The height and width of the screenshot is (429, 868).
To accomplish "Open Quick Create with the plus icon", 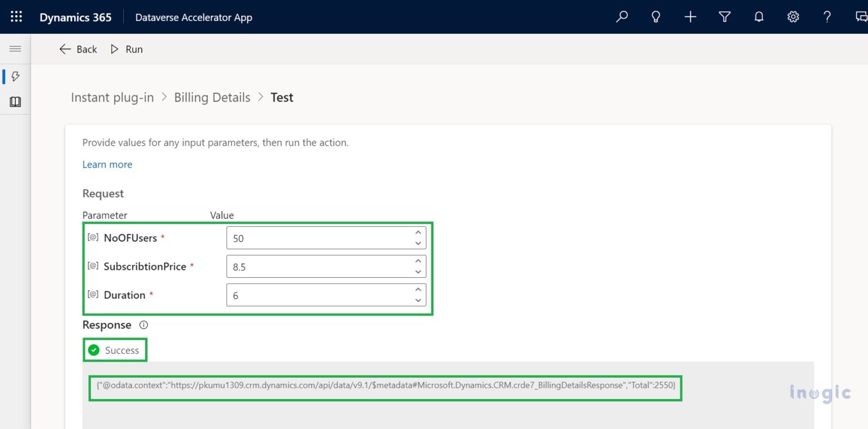I will click(x=690, y=17).
